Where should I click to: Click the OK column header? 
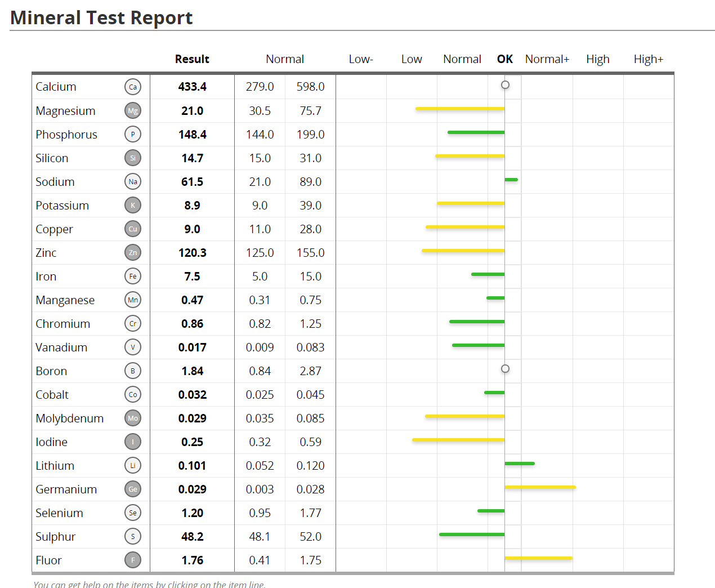click(x=505, y=59)
